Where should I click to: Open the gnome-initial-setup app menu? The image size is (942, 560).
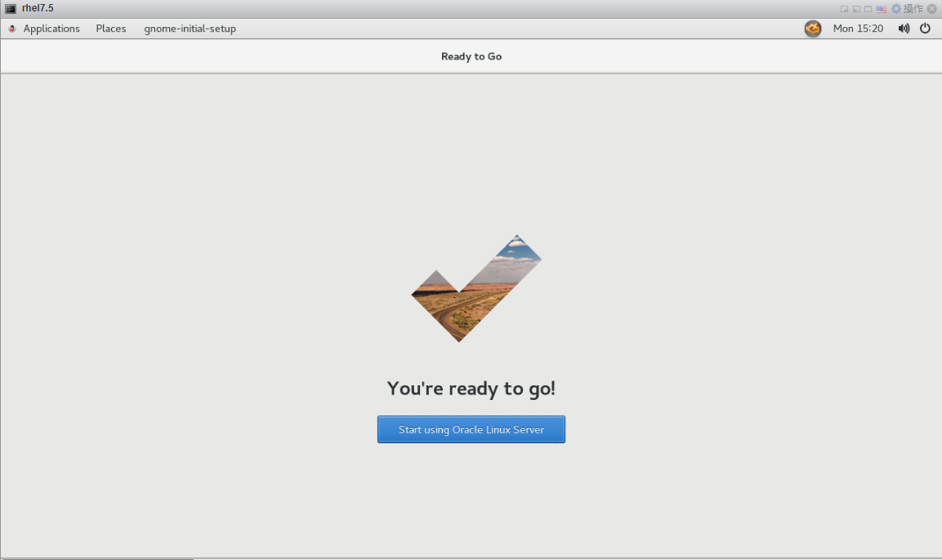coord(190,29)
